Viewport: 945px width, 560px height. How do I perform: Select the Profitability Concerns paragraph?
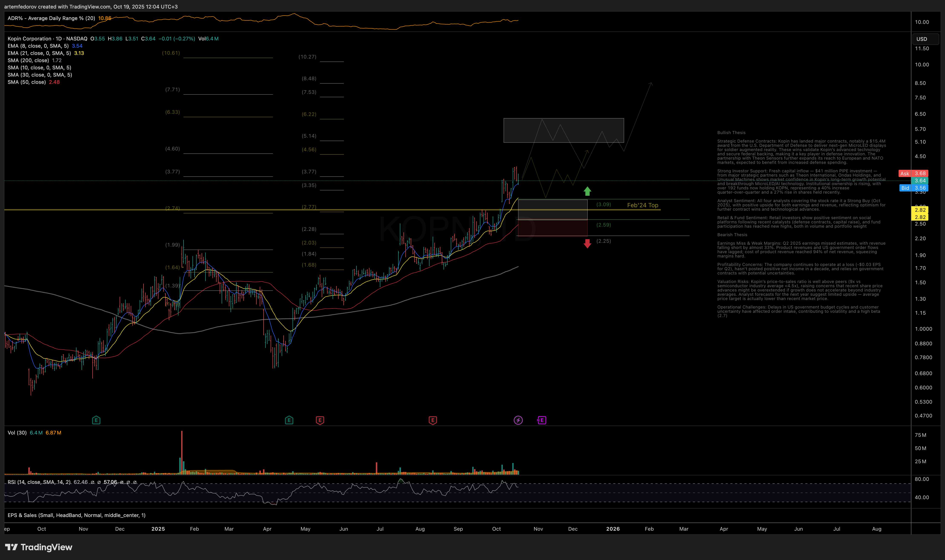point(800,269)
